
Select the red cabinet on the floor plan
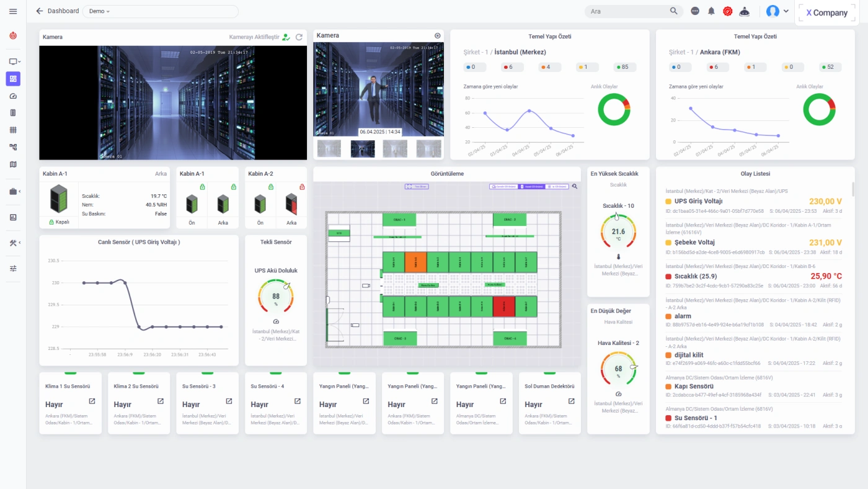(503, 307)
